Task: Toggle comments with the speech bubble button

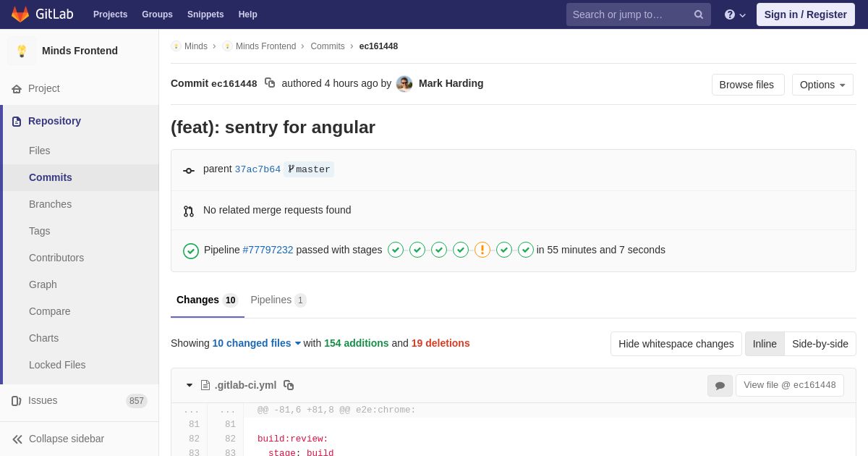Action: [720, 386]
